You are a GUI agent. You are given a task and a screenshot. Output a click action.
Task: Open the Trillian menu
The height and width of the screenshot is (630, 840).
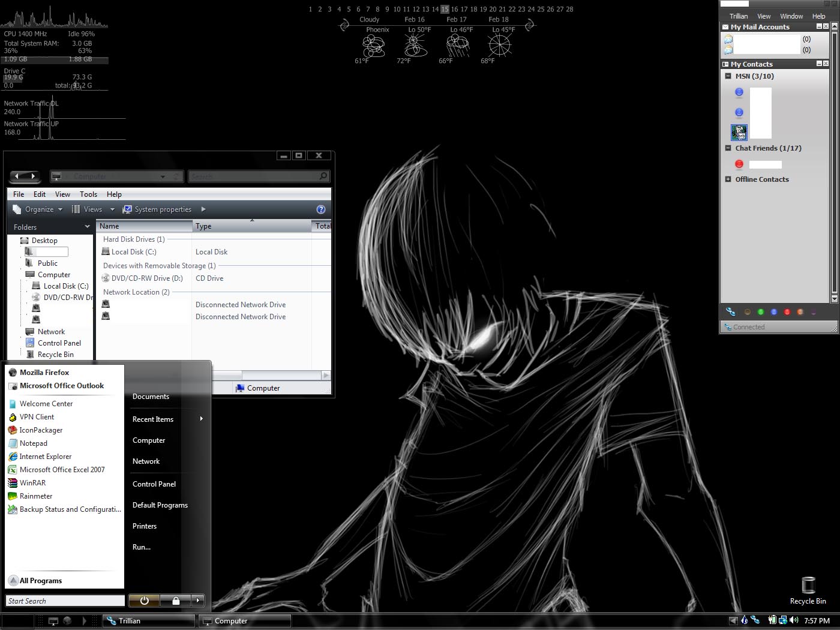[x=739, y=16]
